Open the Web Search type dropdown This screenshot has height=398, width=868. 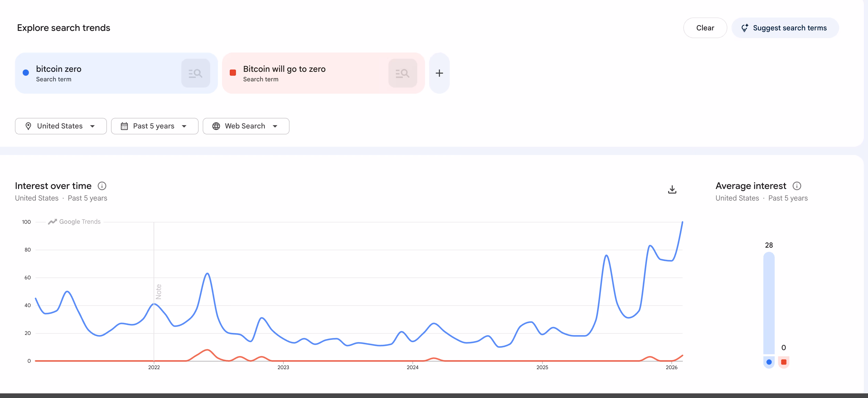pyautogui.click(x=246, y=126)
